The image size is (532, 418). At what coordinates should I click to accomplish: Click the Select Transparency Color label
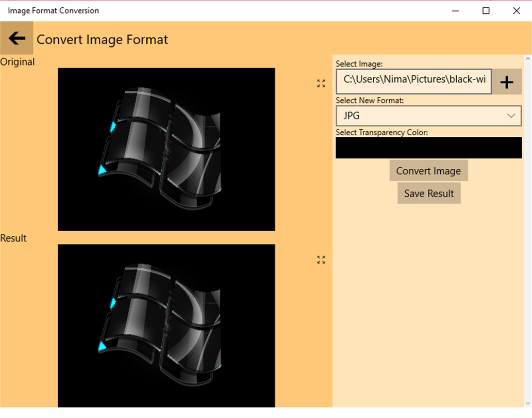pos(381,133)
